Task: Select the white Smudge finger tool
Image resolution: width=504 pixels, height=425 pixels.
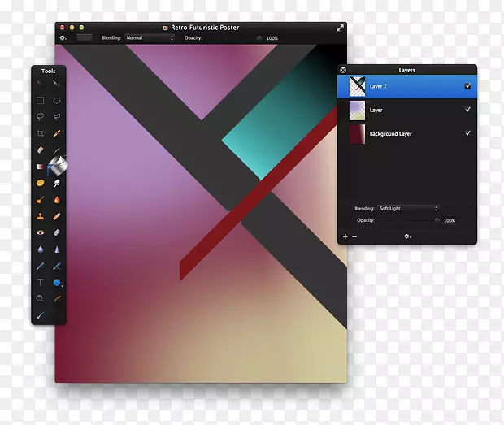Action: click(57, 184)
